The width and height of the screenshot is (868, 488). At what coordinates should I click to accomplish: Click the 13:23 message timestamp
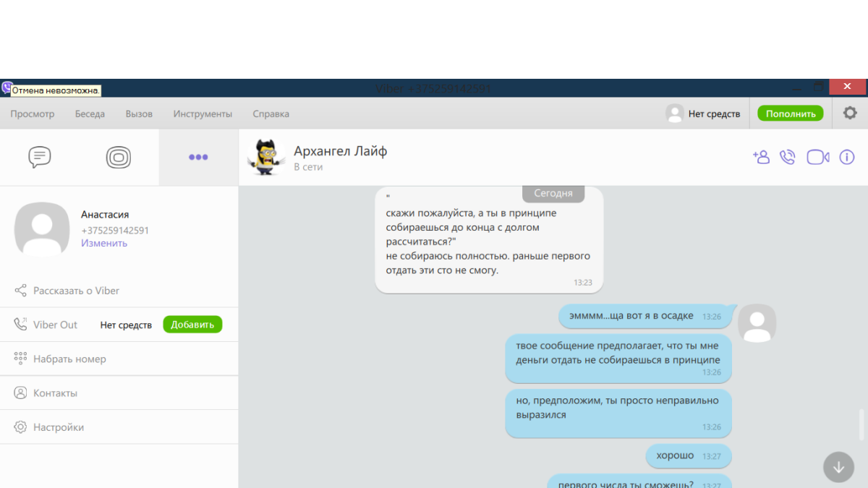(583, 283)
